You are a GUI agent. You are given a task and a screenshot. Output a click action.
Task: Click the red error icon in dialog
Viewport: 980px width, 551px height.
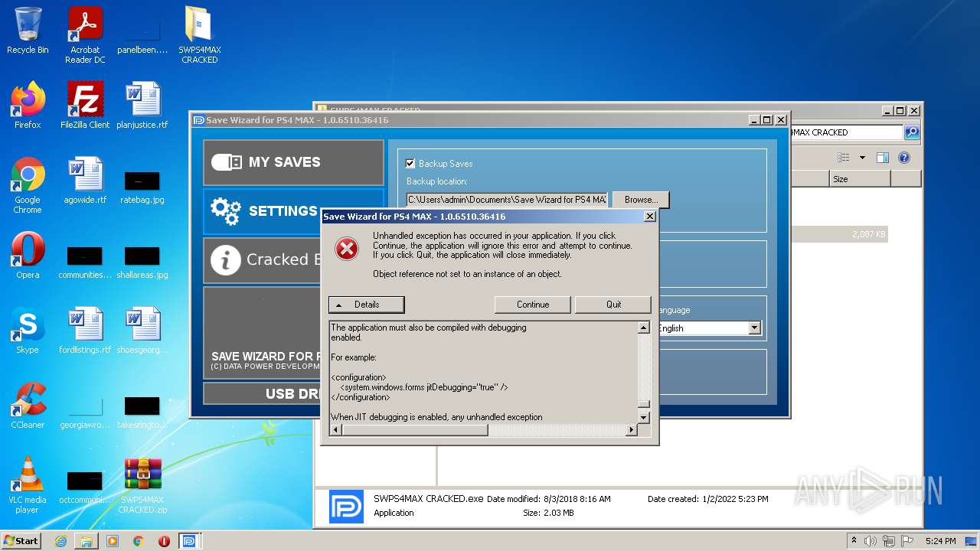(x=347, y=249)
